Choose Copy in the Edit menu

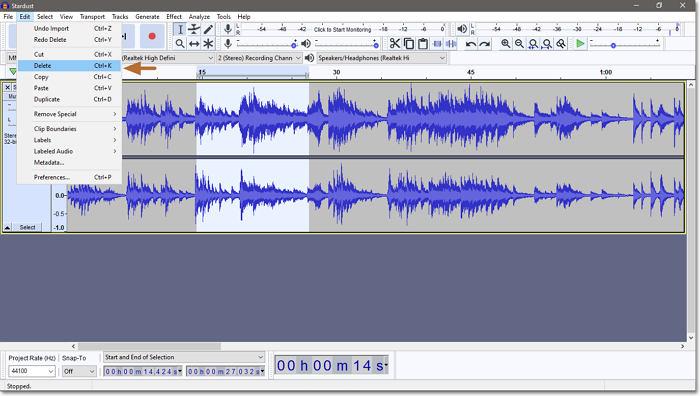pyautogui.click(x=70, y=77)
